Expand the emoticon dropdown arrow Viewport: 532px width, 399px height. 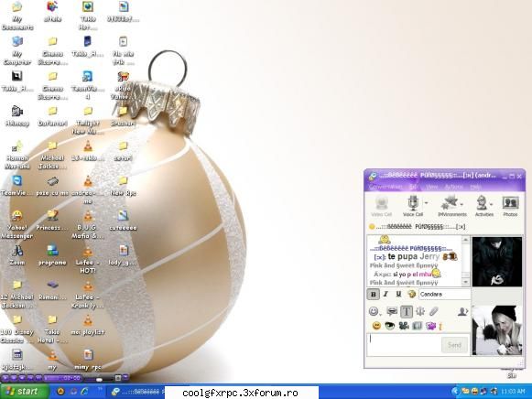pyautogui.click(x=380, y=315)
